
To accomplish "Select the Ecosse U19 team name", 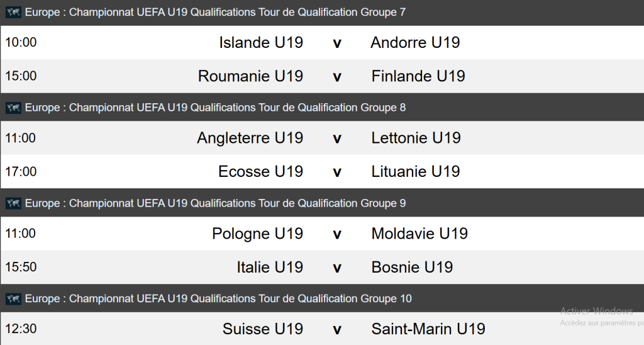I will (260, 171).
